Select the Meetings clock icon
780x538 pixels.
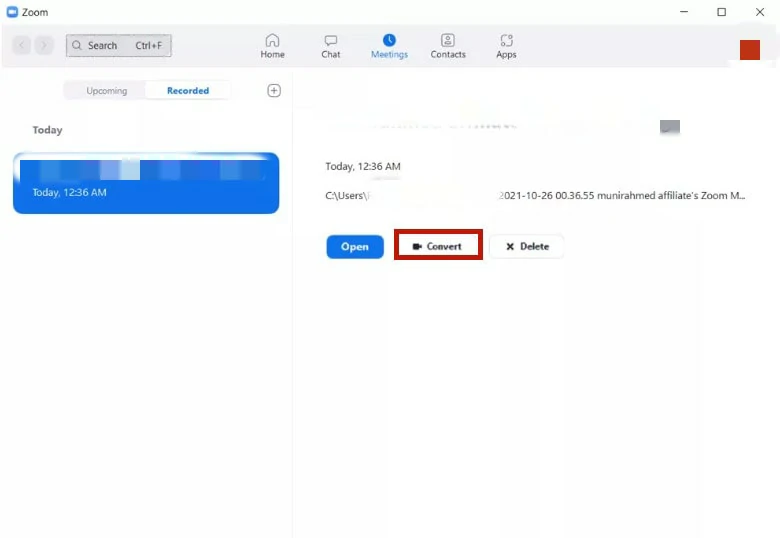[x=389, y=40]
